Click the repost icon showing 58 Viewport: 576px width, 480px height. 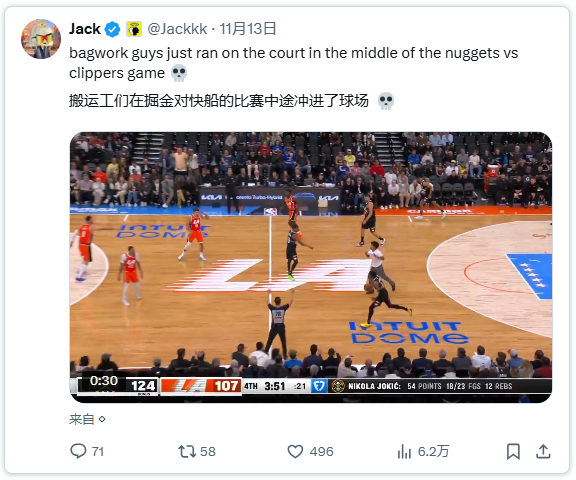187,451
